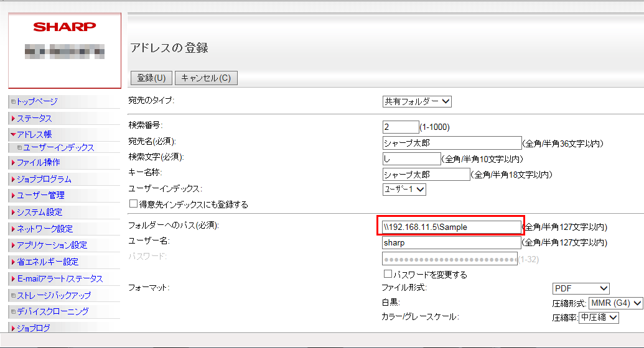Viewport: 644px width, 348px height.
Task: Enable 得意先インデックスにも登録する checkbox
Action: tap(133, 204)
